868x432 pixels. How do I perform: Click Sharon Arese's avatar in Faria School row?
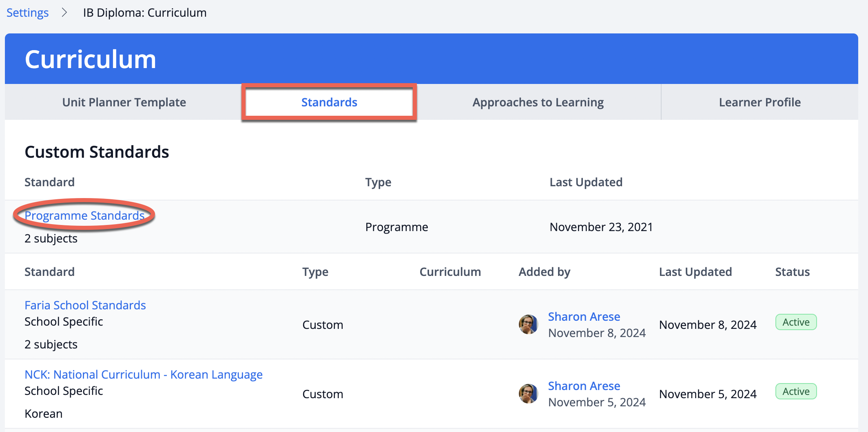click(528, 324)
